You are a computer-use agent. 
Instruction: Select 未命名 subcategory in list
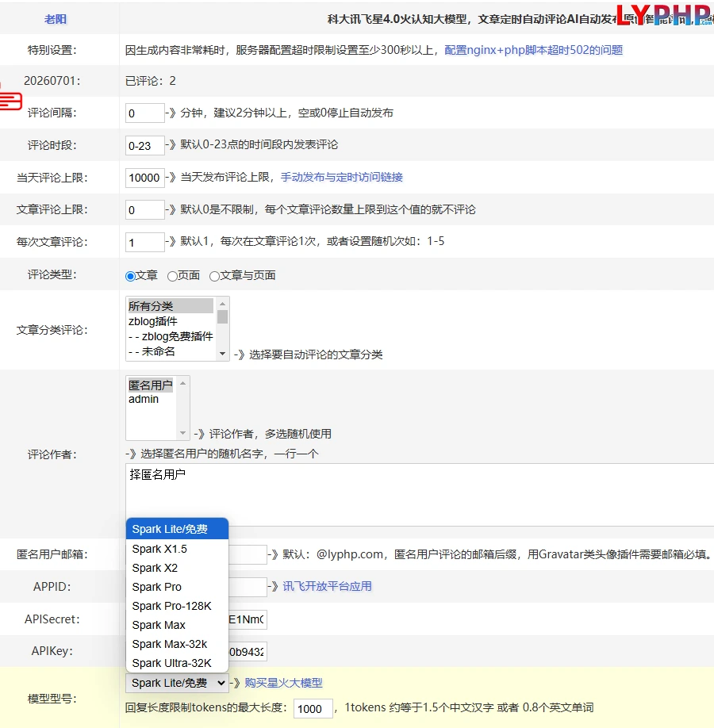click(x=170, y=351)
